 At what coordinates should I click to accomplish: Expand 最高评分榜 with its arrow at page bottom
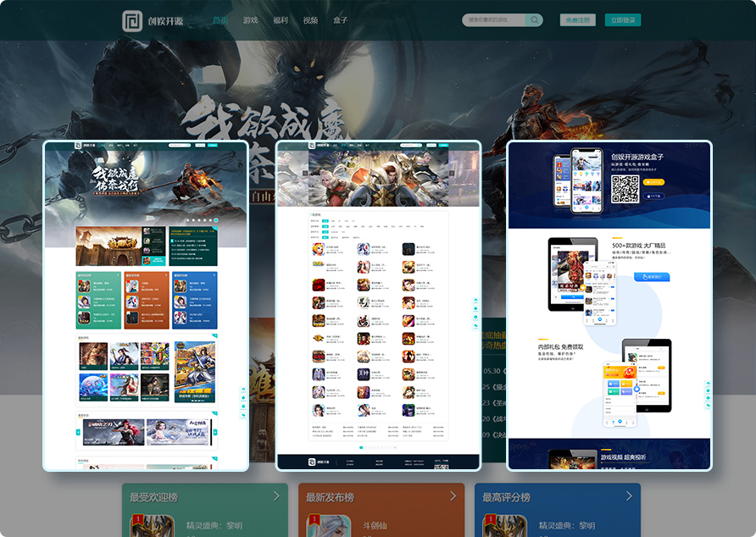(629, 496)
